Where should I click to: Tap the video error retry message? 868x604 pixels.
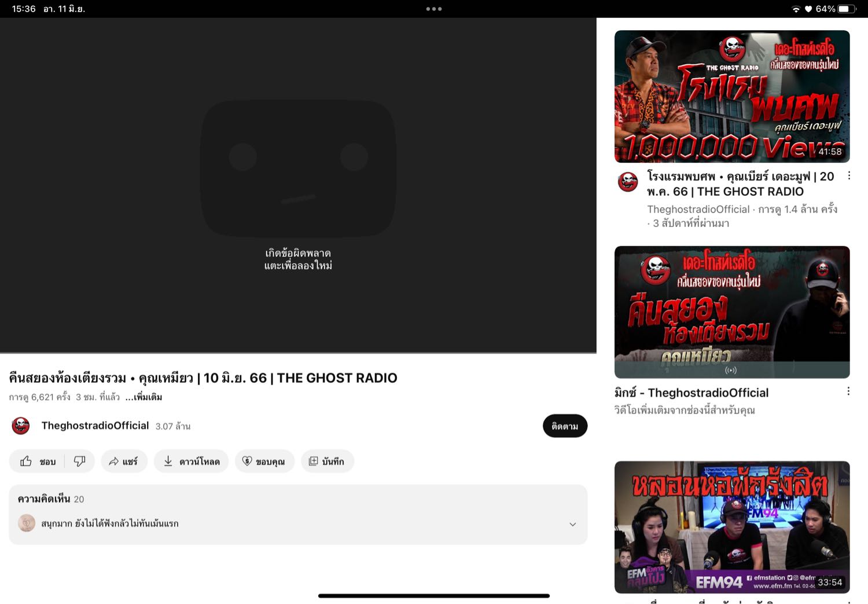point(298,259)
